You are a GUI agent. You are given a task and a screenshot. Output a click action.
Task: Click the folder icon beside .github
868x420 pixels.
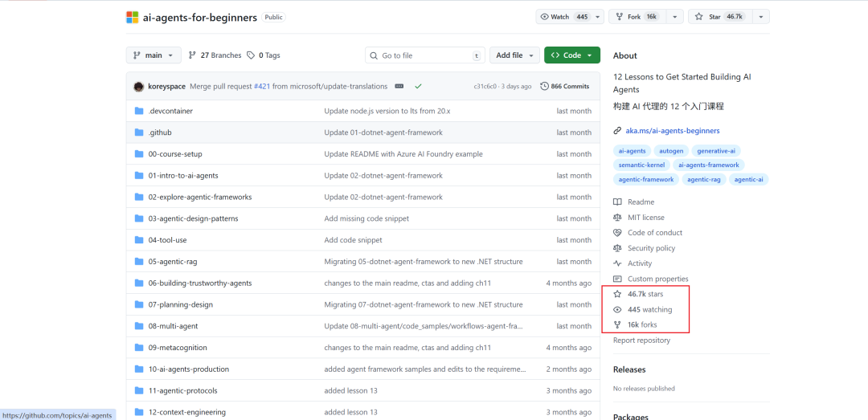coord(139,133)
